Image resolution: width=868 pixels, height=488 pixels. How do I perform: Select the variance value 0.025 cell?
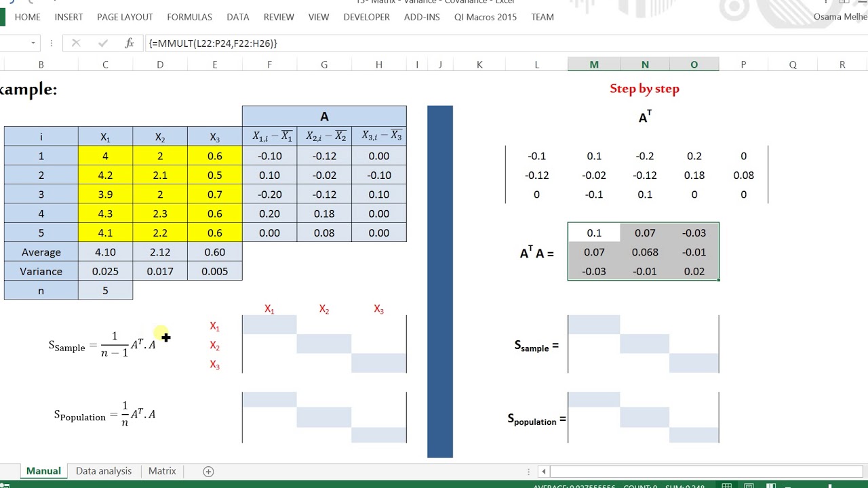click(x=105, y=271)
